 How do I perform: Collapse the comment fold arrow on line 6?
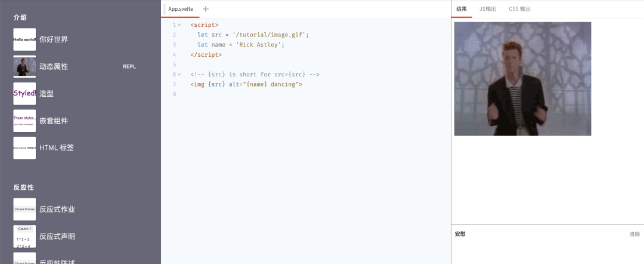click(x=179, y=75)
